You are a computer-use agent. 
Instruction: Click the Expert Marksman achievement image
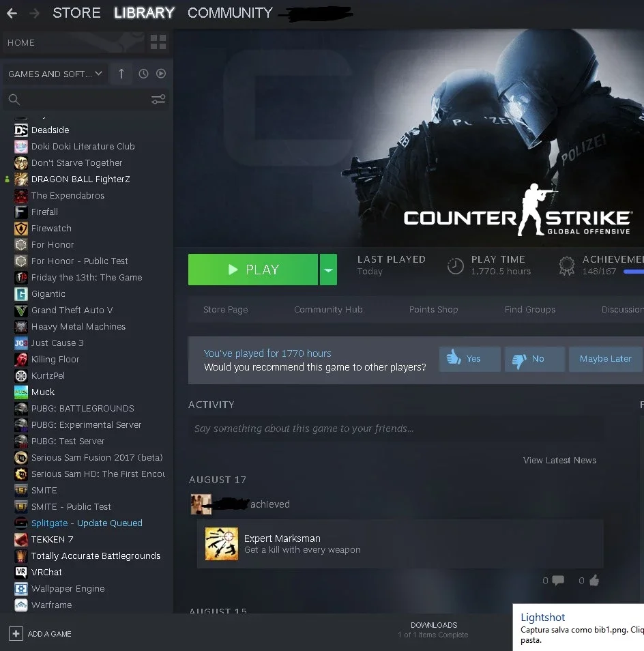[222, 544]
